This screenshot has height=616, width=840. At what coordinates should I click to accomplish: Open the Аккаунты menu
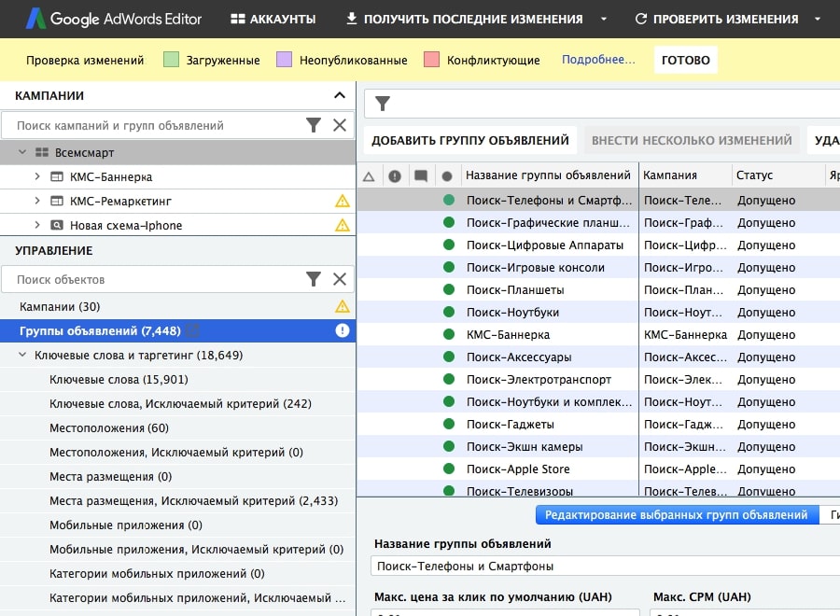coord(273,19)
